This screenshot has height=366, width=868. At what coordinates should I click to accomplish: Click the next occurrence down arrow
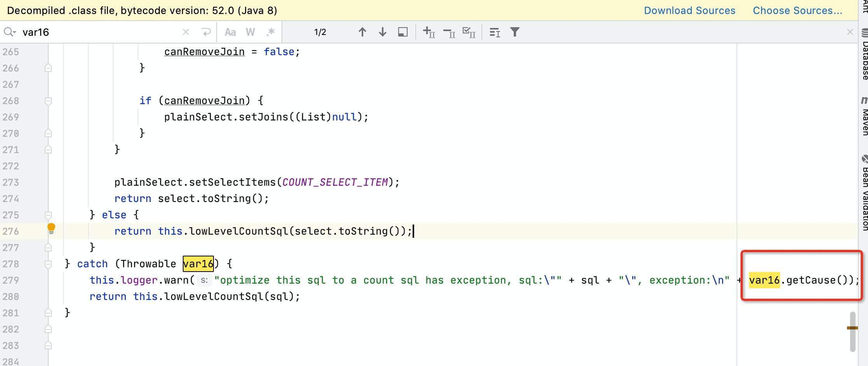[x=383, y=32]
